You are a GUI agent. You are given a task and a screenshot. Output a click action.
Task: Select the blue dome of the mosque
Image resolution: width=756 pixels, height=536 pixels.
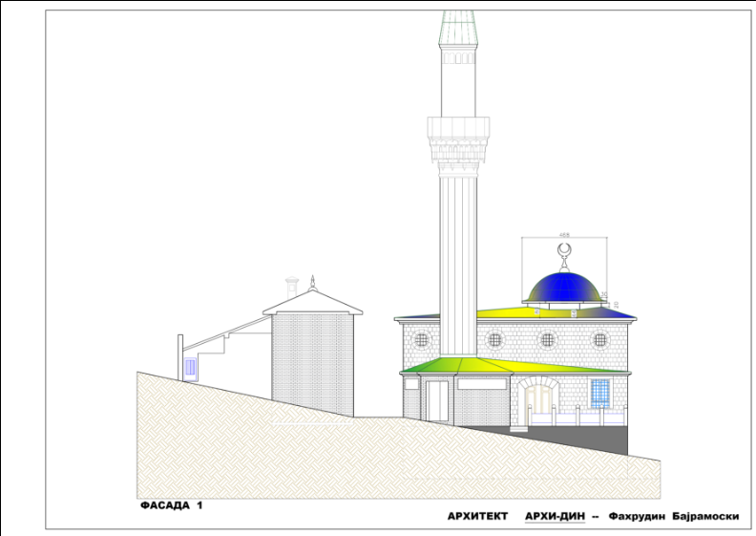tap(565, 287)
